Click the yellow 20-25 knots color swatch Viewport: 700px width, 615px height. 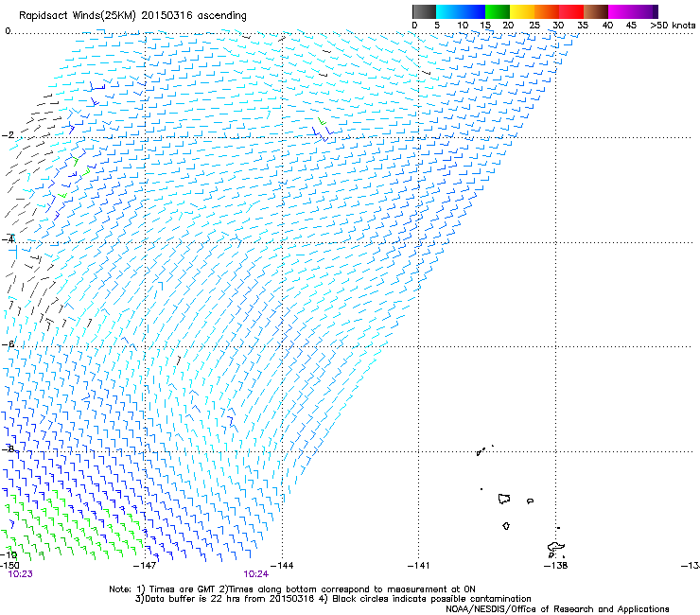522,11
